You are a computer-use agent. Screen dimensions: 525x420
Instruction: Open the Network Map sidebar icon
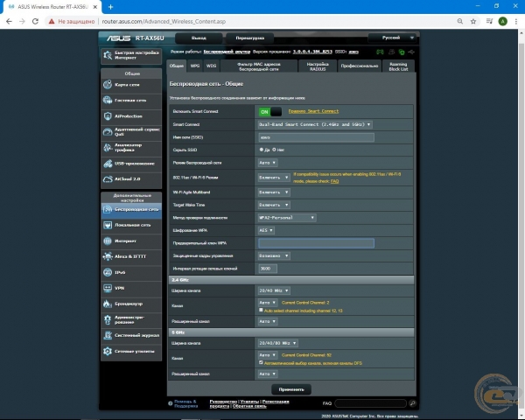[x=108, y=85]
